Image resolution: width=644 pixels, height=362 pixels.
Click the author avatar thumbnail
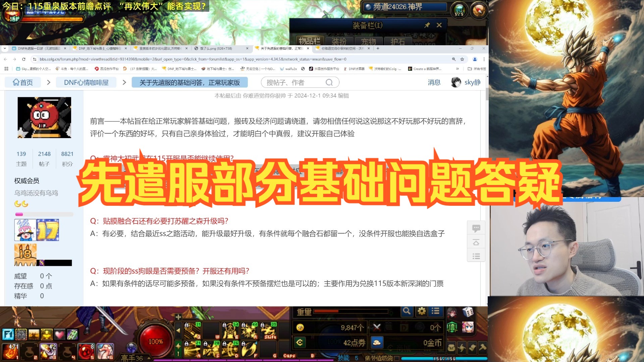coord(44,118)
